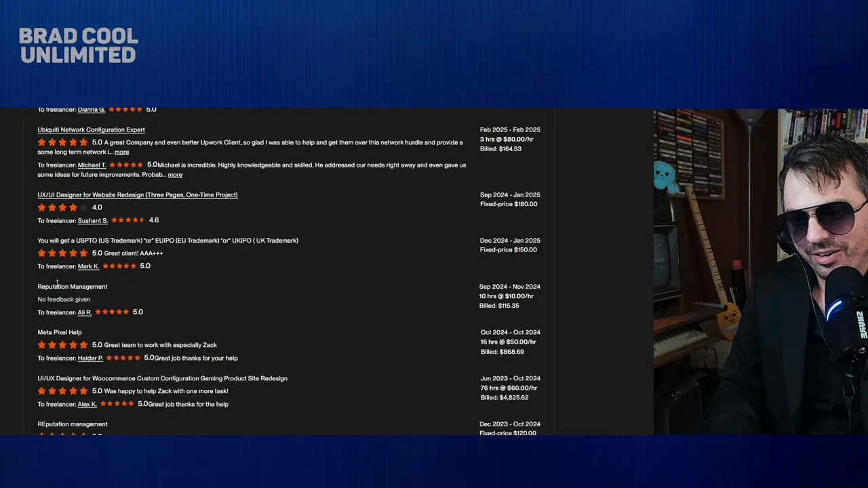Open the Reputation Management job dated Sep 2024

pos(72,287)
